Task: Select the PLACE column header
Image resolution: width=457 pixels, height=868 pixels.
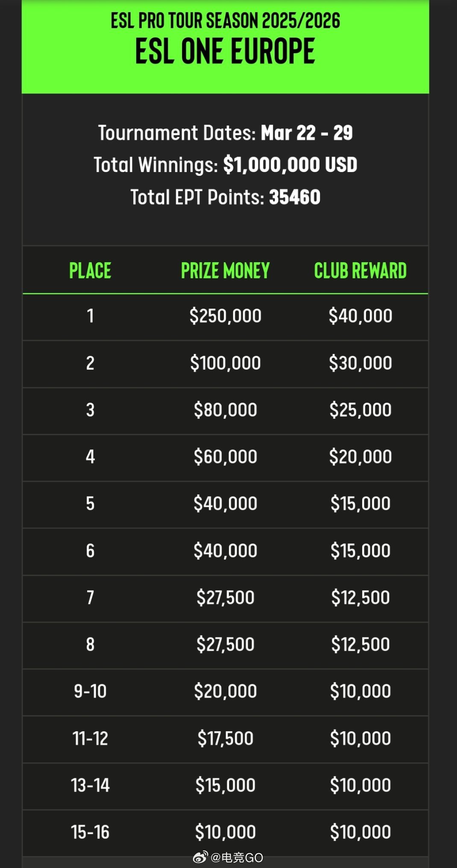Action: (90, 271)
